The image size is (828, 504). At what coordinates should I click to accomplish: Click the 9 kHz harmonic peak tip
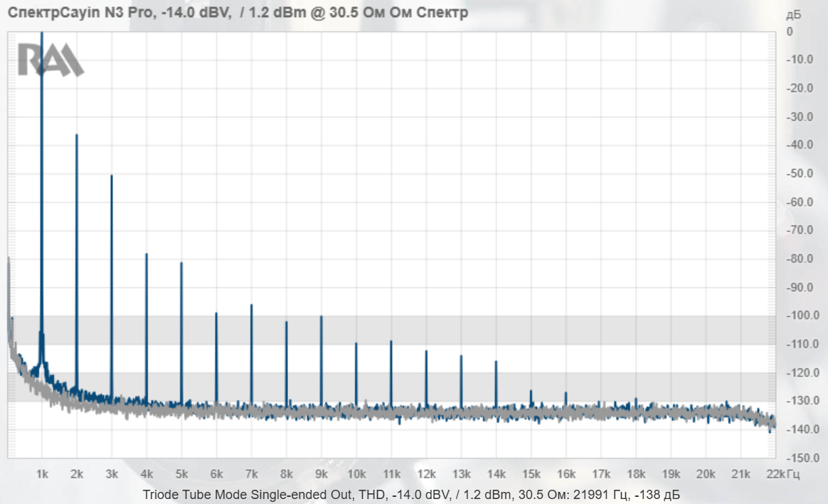click(x=321, y=316)
